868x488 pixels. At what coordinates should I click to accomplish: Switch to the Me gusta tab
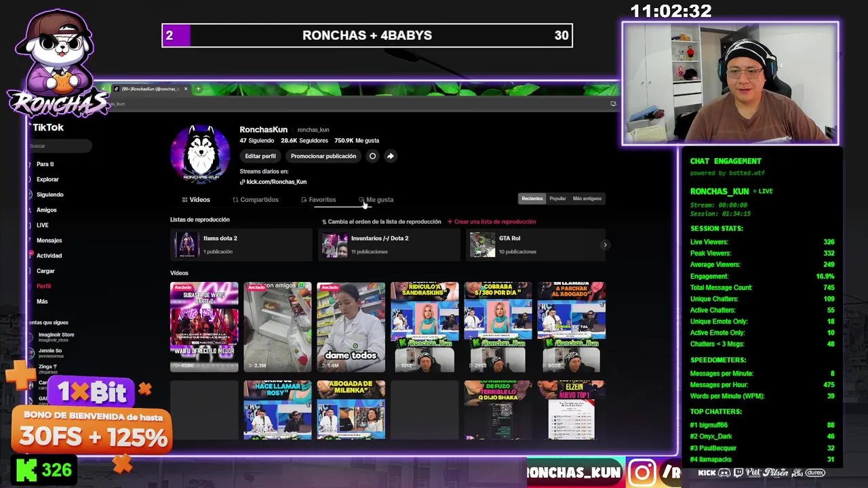pos(376,200)
